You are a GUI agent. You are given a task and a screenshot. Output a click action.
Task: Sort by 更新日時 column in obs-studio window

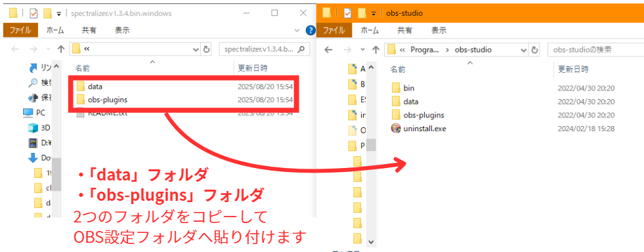pos(573,69)
